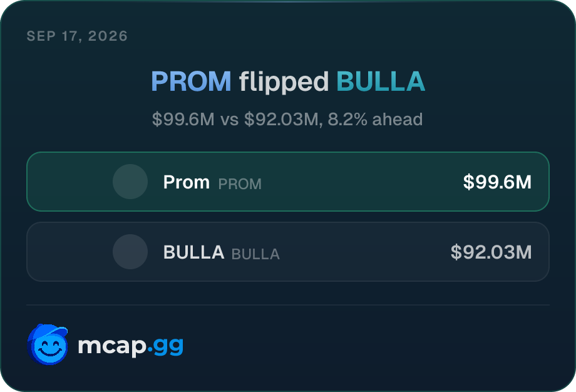
Task: Click the gray BULLA ticker symbol
Action: point(255,254)
